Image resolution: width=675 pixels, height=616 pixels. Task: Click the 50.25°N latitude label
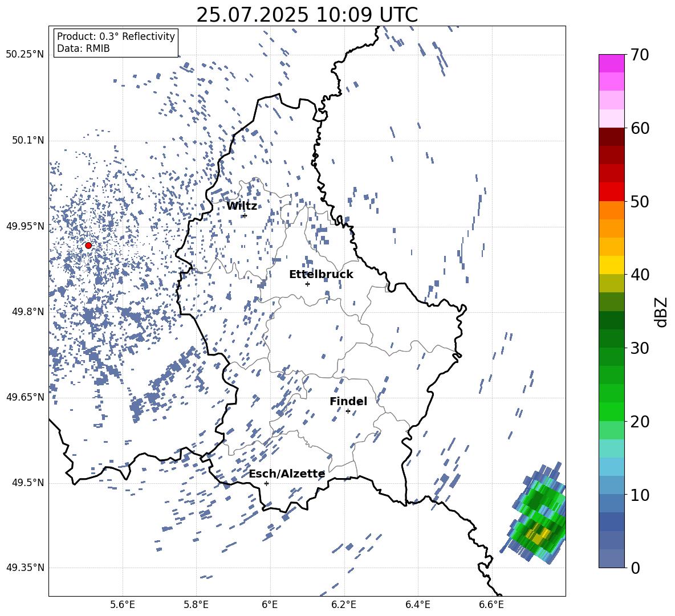25,55
